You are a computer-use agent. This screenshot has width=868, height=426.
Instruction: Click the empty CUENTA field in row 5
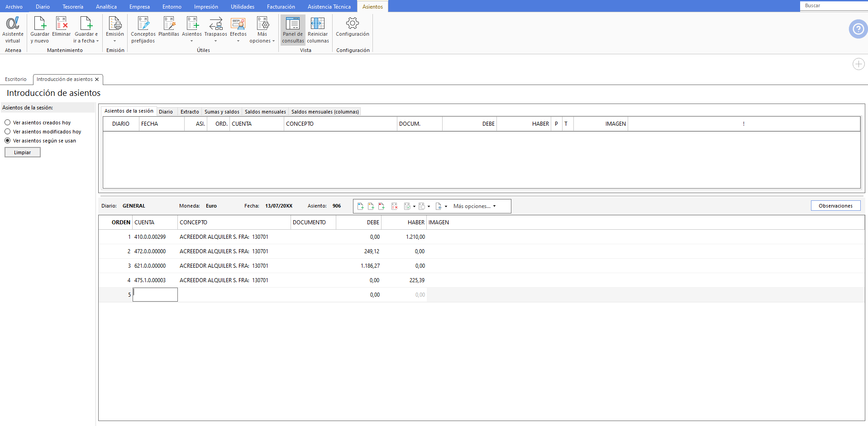point(155,295)
